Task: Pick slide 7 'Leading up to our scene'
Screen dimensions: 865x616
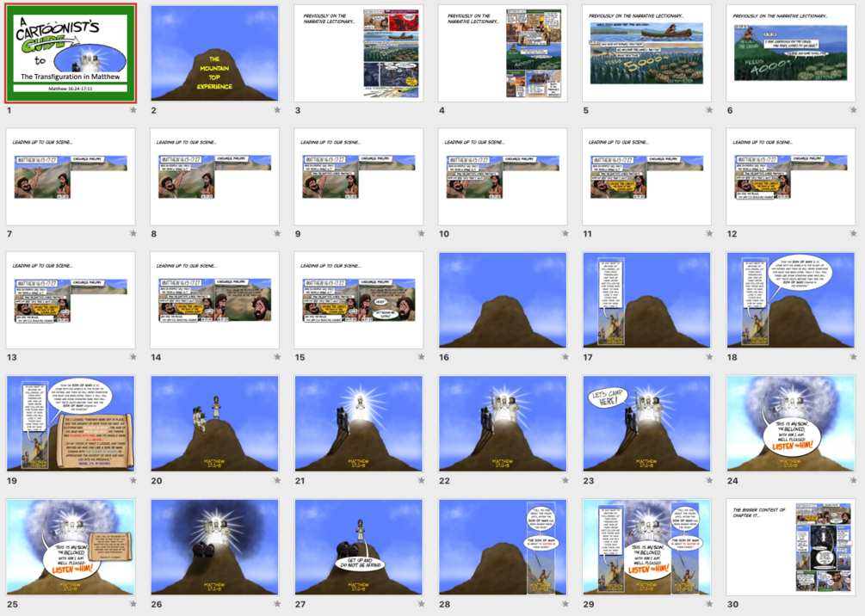Action: (x=71, y=176)
